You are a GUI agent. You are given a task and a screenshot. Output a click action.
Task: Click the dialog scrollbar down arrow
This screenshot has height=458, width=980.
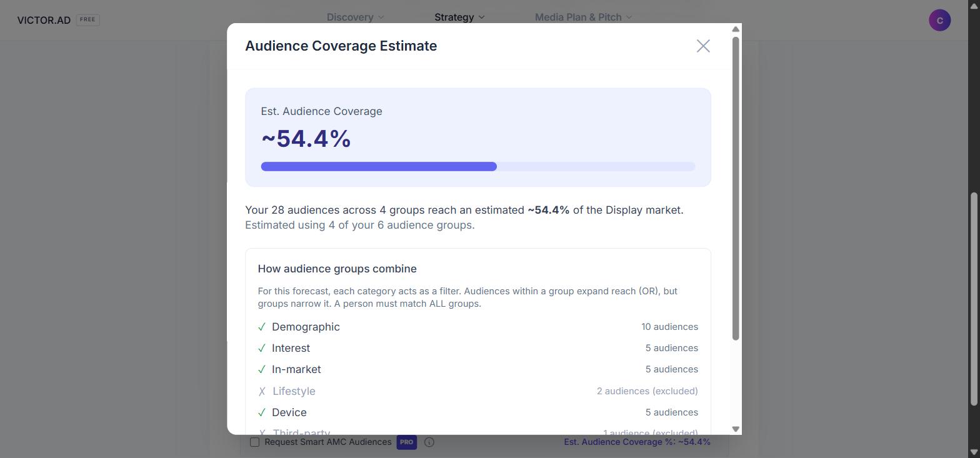click(x=736, y=429)
